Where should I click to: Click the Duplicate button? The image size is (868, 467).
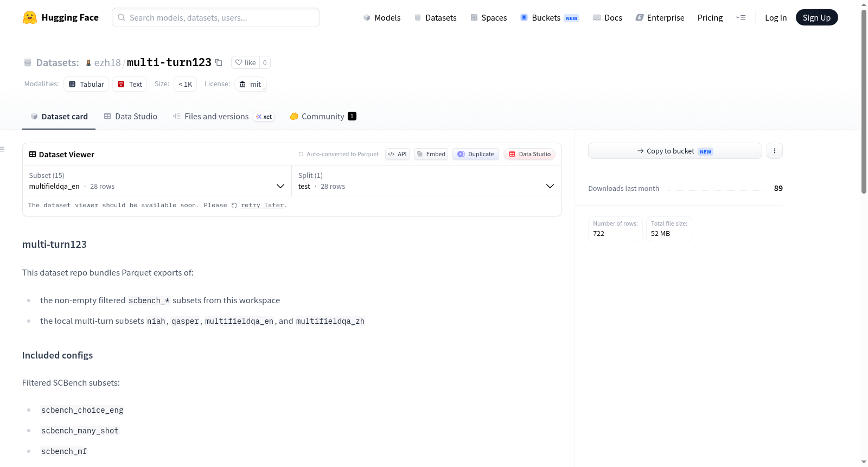[x=476, y=154]
